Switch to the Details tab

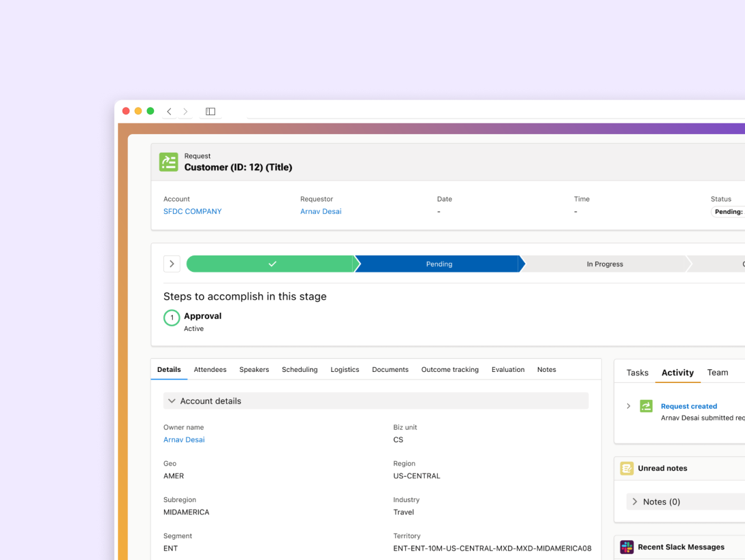pyautogui.click(x=169, y=369)
